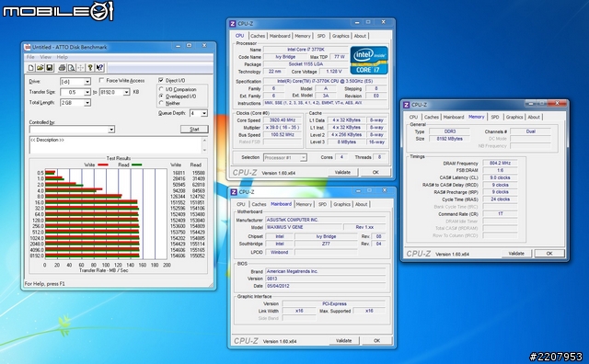Open the Queue Depth dropdown
The height and width of the screenshot is (364, 589).
pyautogui.click(x=204, y=113)
